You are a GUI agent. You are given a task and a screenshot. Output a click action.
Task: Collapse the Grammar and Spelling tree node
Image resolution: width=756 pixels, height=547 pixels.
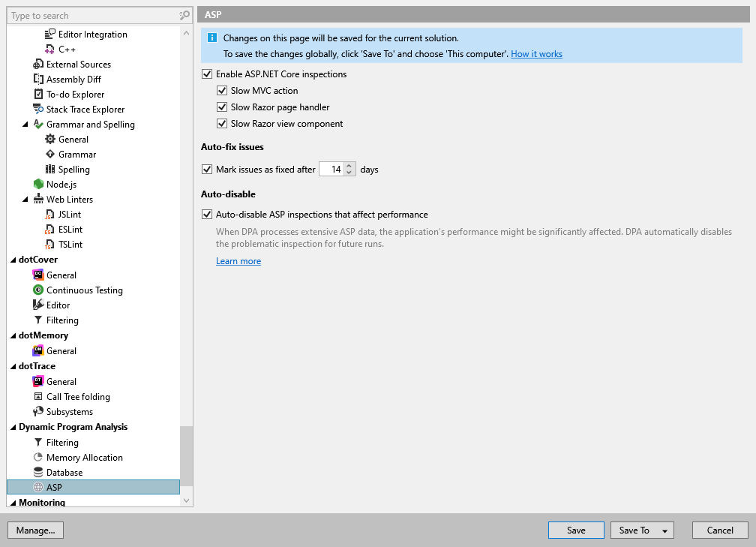click(x=24, y=124)
